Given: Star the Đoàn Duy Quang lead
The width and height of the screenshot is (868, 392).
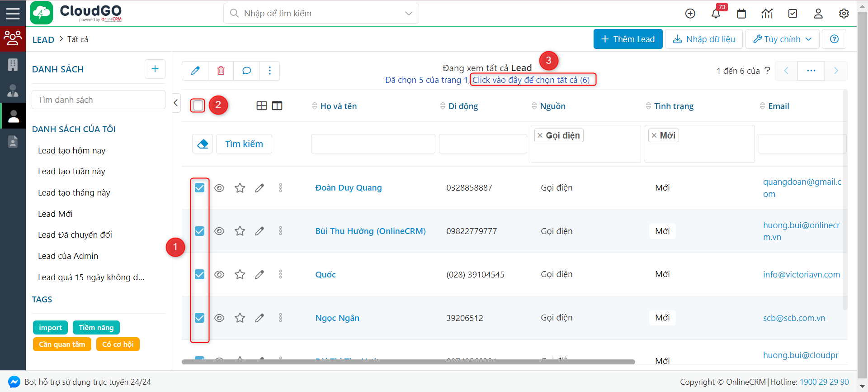Looking at the screenshot, I should coord(240,188).
